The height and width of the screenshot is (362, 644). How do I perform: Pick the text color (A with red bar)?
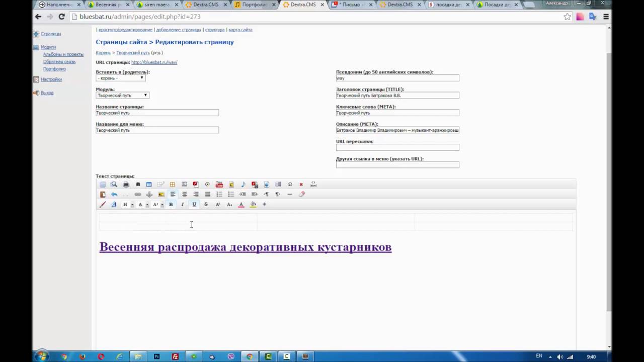[241, 205]
